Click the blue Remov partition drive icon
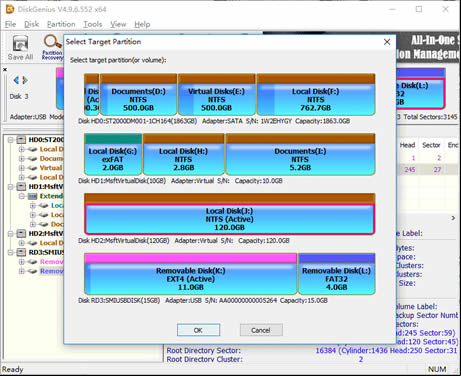Viewport: 461px width, 376px height. (x=32, y=271)
